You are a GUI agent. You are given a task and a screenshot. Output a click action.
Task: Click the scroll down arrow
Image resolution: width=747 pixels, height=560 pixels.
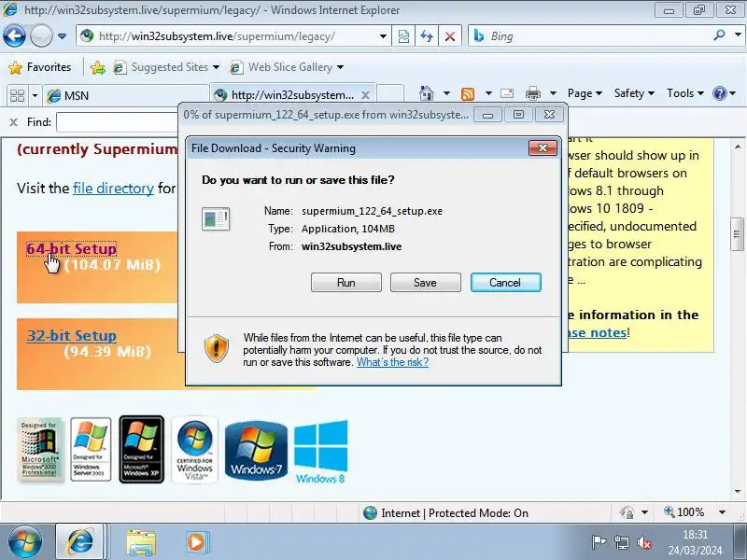point(738,492)
